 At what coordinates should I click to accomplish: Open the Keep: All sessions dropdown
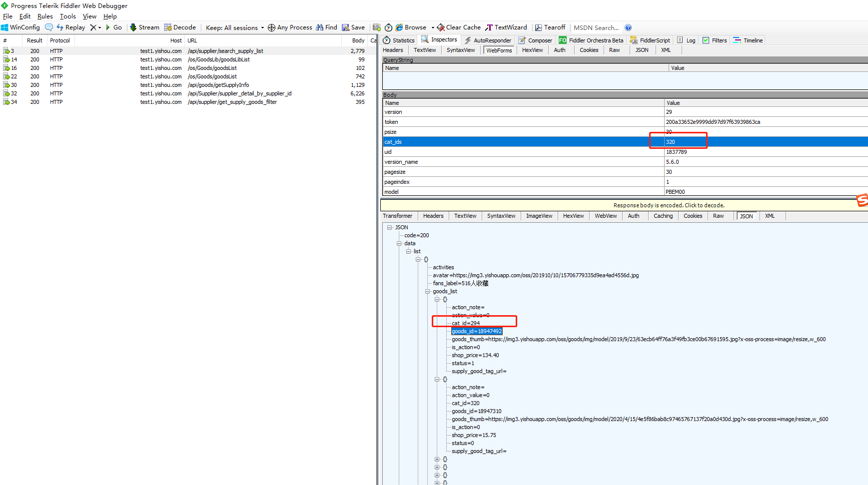pos(235,27)
